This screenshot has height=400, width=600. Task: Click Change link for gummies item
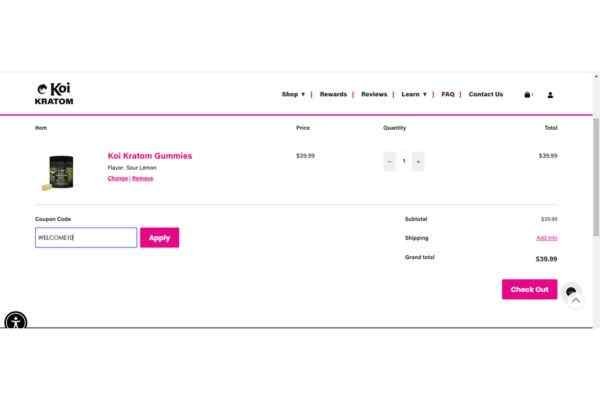click(x=118, y=179)
